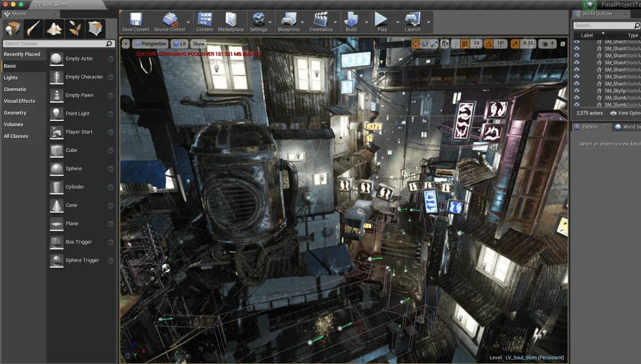
Task: Expand the Launch options dropdown arrow
Action: [429, 22]
